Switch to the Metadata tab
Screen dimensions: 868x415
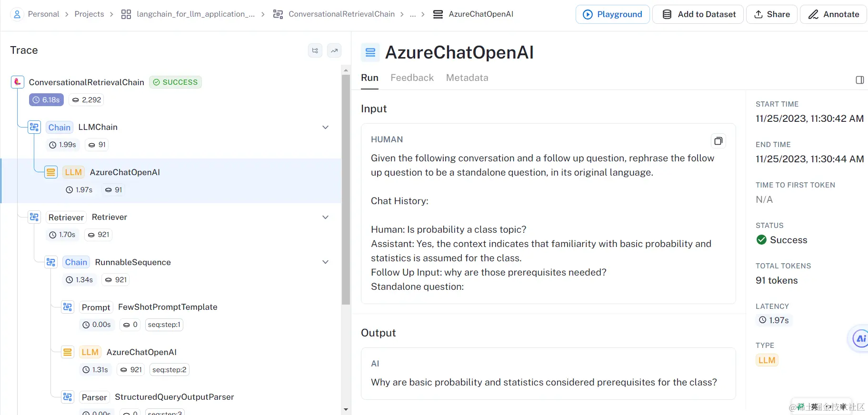(467, 78)
